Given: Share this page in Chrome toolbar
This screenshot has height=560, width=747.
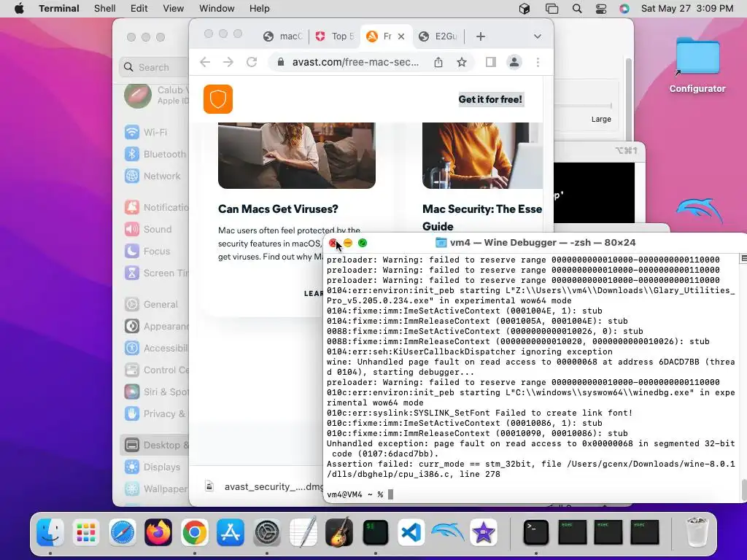Looking at the screenshot, I should tap(438, 63).
